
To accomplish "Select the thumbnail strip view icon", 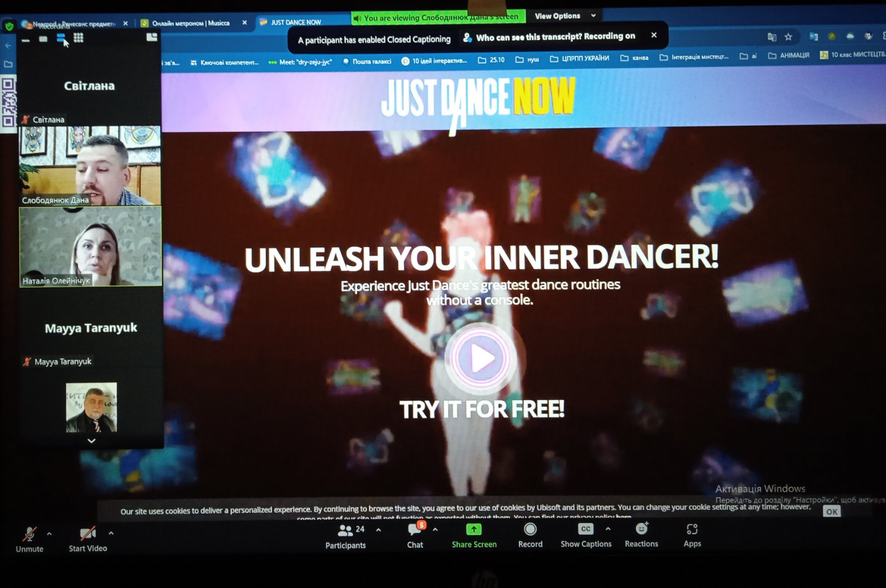I will click(61, 38).
